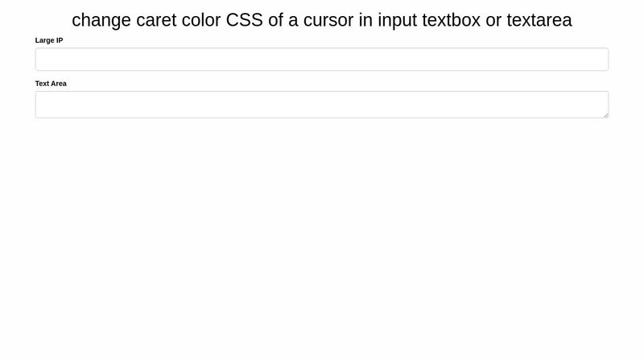Click the word "change" in the heading
This screenshot has height=362, width=644.
coord(101,20)
